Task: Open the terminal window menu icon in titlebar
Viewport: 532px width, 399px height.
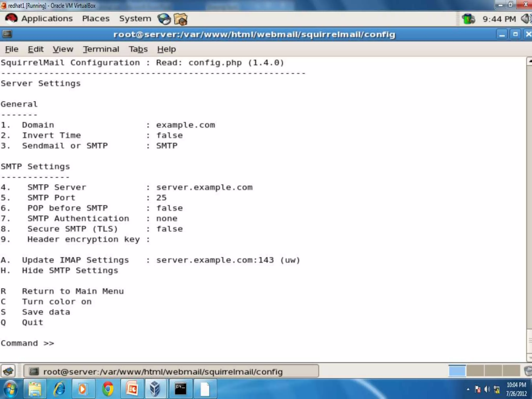Action: (x=7, y=34)
